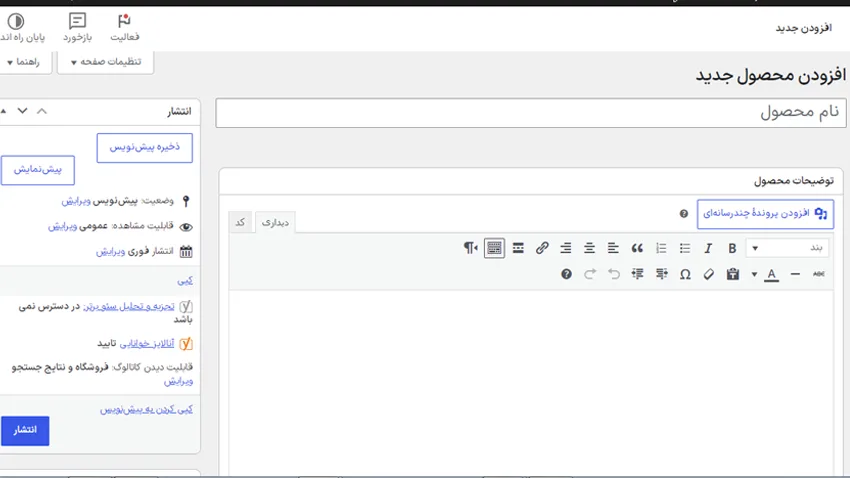The width and height of the screenshot is (850, 478).
Task: Click the افزودن محصول جدید page heading
Action: pos(771,75)
